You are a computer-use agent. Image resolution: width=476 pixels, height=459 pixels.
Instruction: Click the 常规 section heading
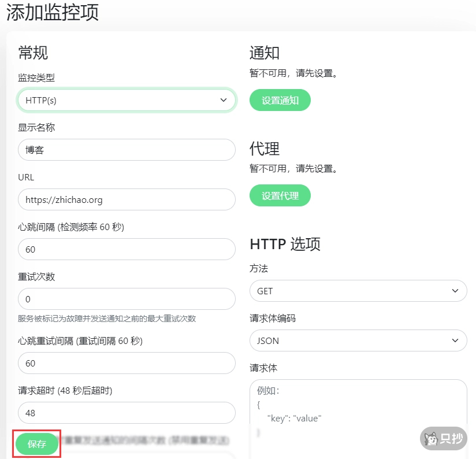(33, 53)
